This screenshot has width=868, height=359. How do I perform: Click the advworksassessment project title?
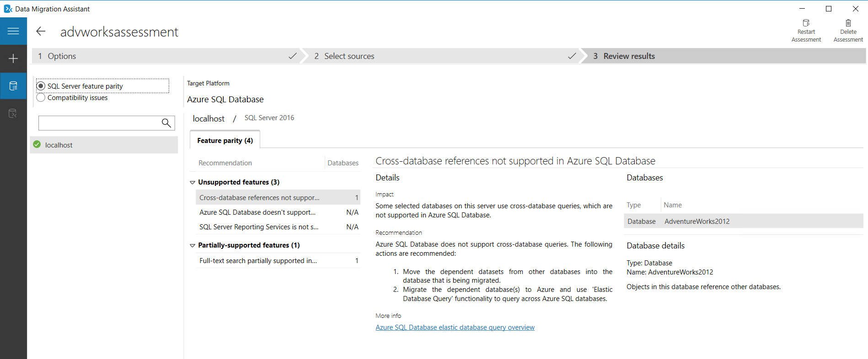[119, 32]
